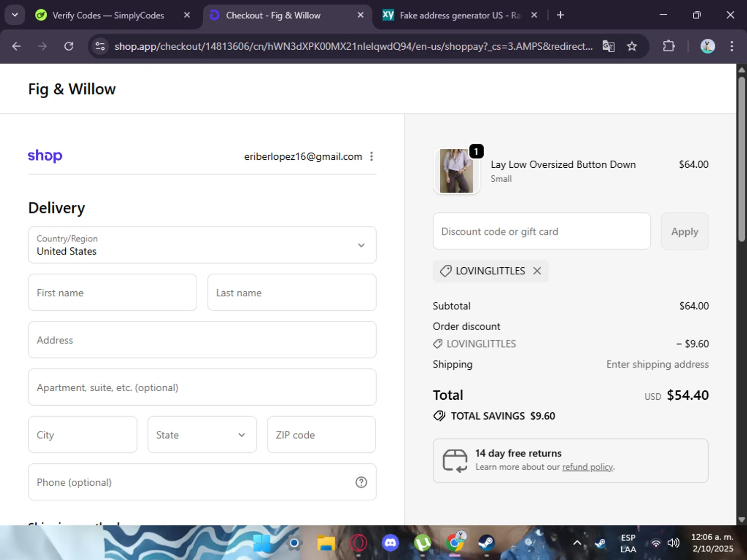Click the order discount value – $9.60
This screenshot has width=747, height=560.
click(x=692, y=343)
